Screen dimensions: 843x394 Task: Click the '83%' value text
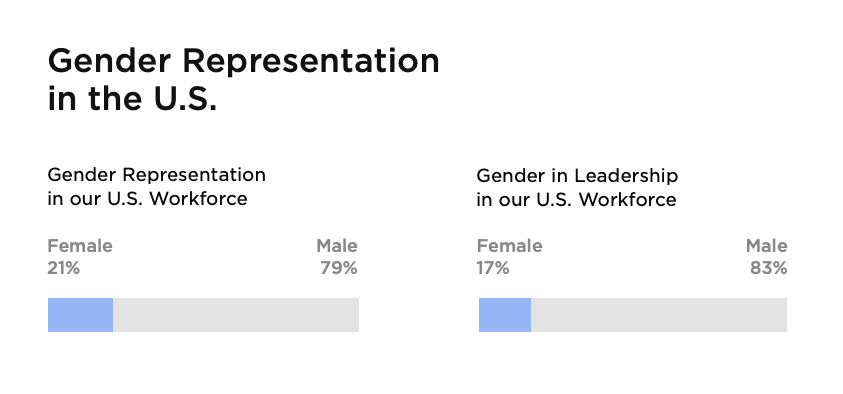(x=769, y=268)
